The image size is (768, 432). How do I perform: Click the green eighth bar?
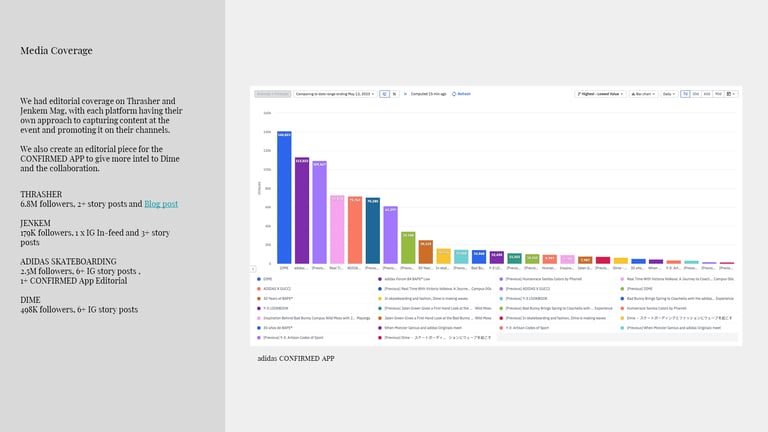pyautogui.click(x=408, y=248)
